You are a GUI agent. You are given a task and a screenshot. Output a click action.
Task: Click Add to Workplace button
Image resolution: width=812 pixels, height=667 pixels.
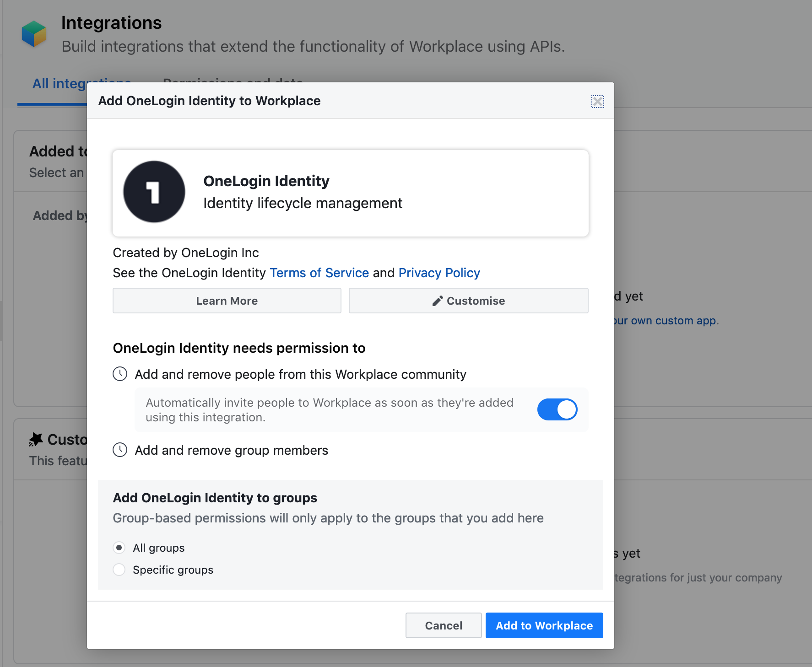[544, 625]
